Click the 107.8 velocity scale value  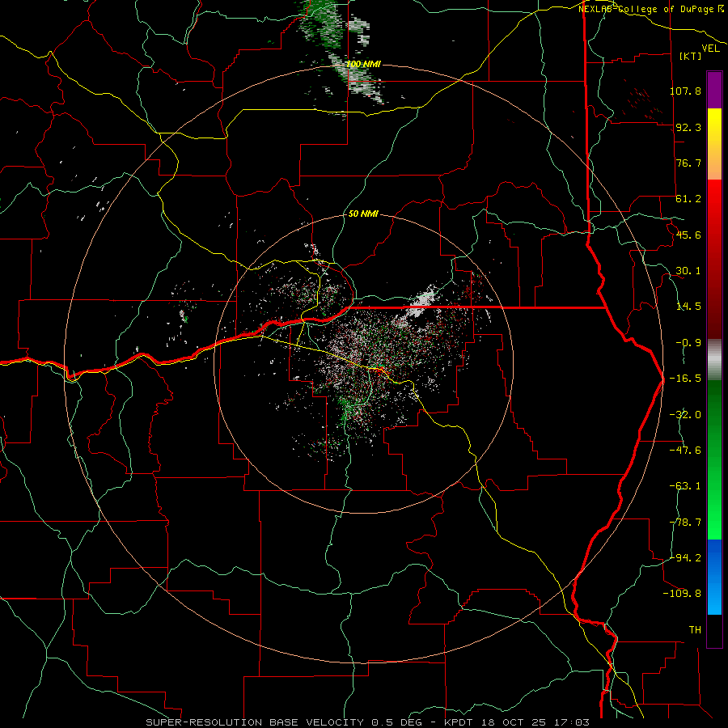(685, 91)
